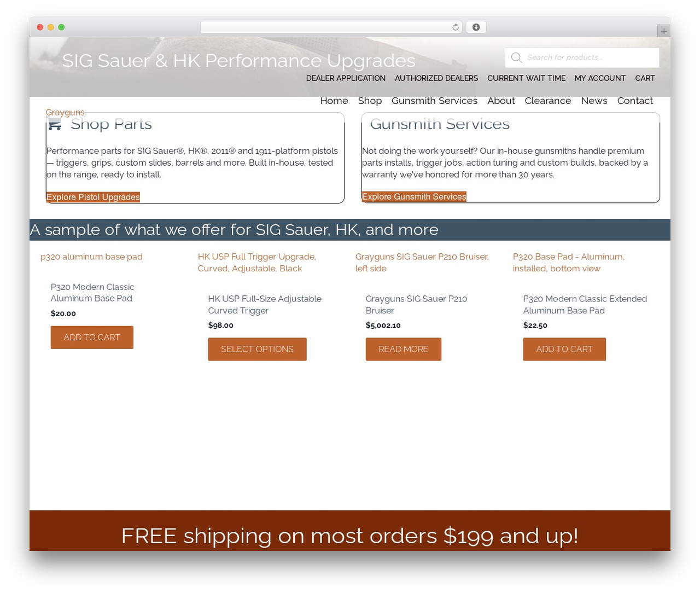Click the FREE shipping banner text
The width and height of the screenshot is (700, 593).
click(x=350, y=536)
